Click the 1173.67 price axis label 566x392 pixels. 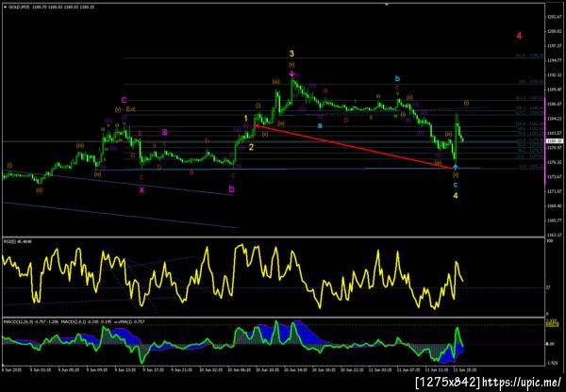[553, 177]
